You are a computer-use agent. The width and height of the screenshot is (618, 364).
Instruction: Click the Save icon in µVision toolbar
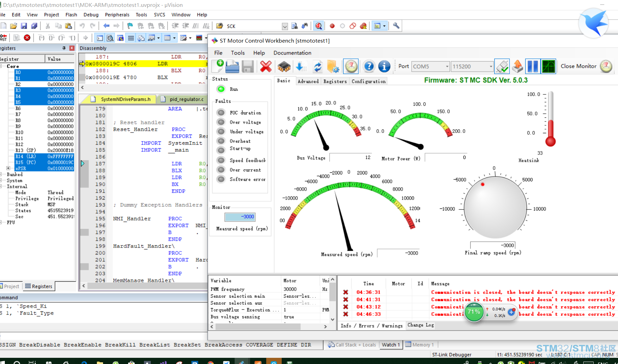[24, 26]
